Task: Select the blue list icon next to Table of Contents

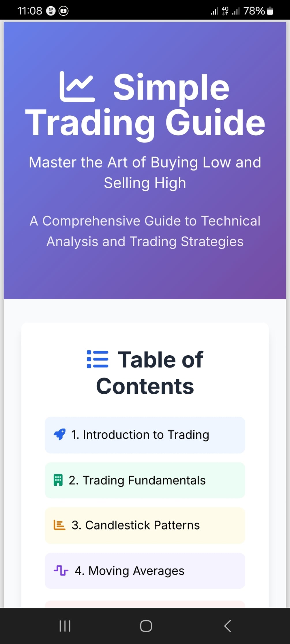Action: [x=98, y=359]
